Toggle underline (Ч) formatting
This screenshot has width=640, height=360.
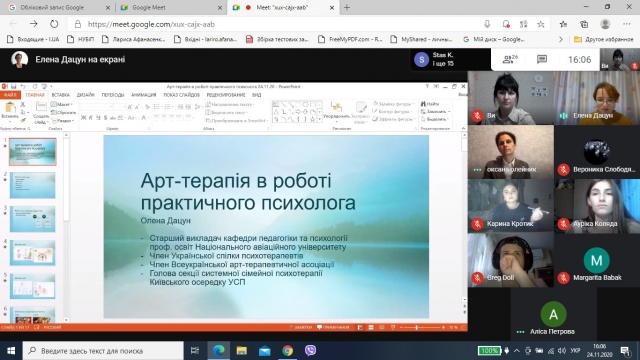(98, 118)
